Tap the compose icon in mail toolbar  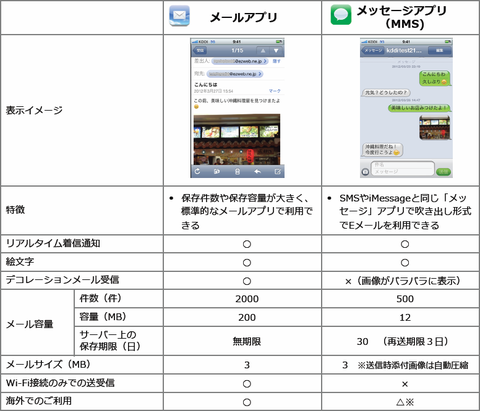(277, 172)
